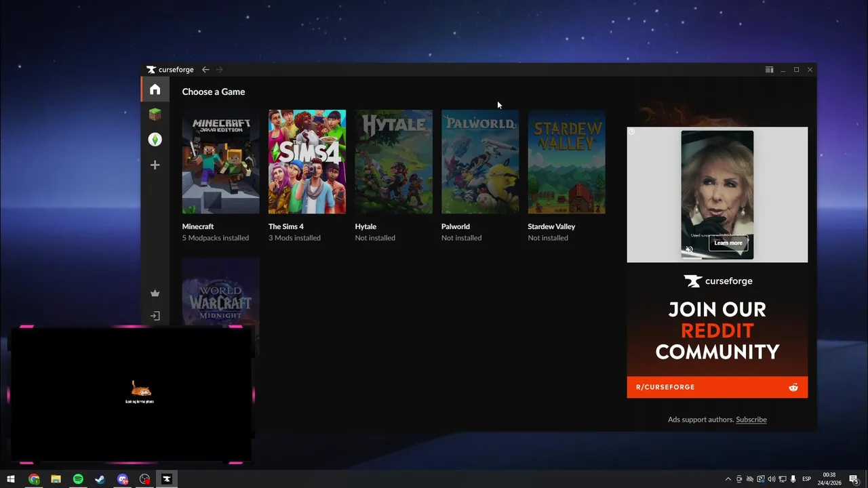This screenshot has width=868, height=488.
Task: Click the cat image in overlay window
Action: [x=140, y=388]
